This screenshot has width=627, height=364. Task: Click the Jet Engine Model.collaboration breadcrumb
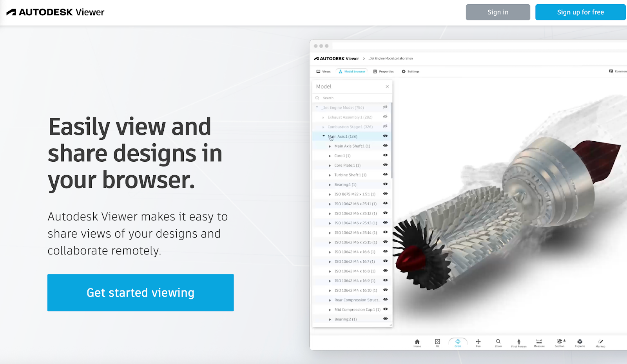click(x=391, y=59)
